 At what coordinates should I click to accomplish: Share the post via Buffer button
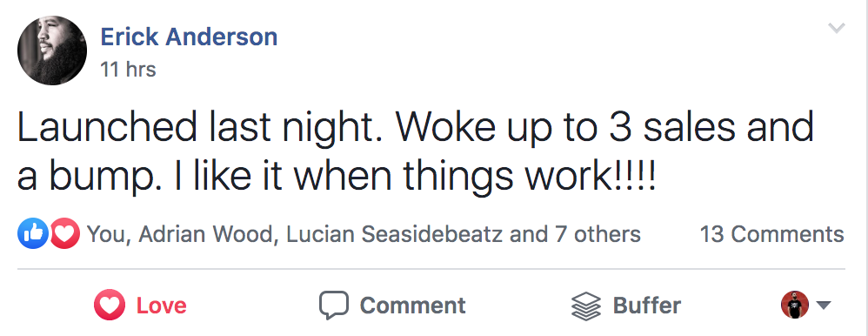[x=625, y=306]
